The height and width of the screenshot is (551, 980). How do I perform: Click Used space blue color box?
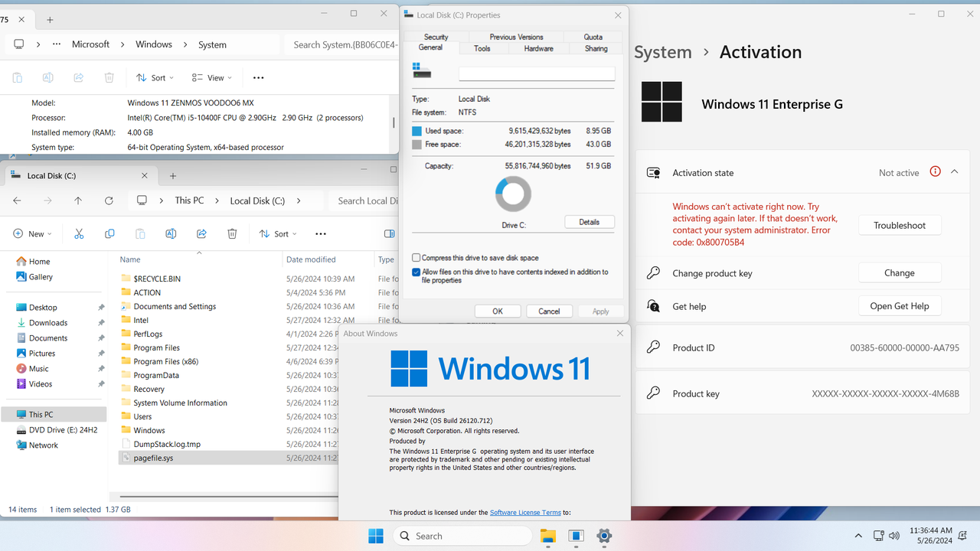416,131
